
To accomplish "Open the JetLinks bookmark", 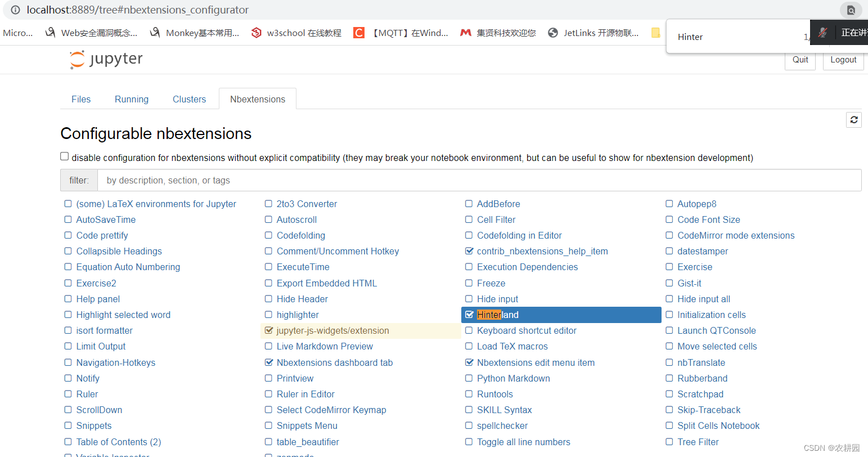I will (x=593, y=33).
